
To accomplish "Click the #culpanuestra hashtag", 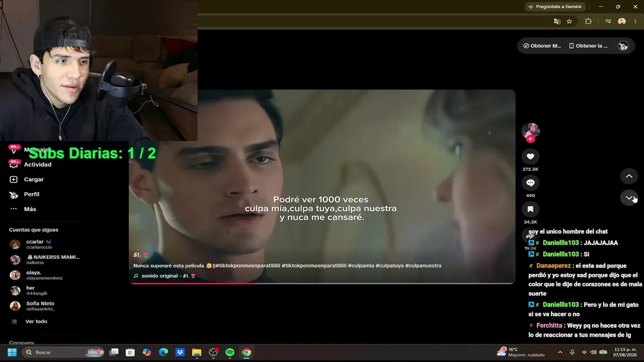I will point(423,265).
